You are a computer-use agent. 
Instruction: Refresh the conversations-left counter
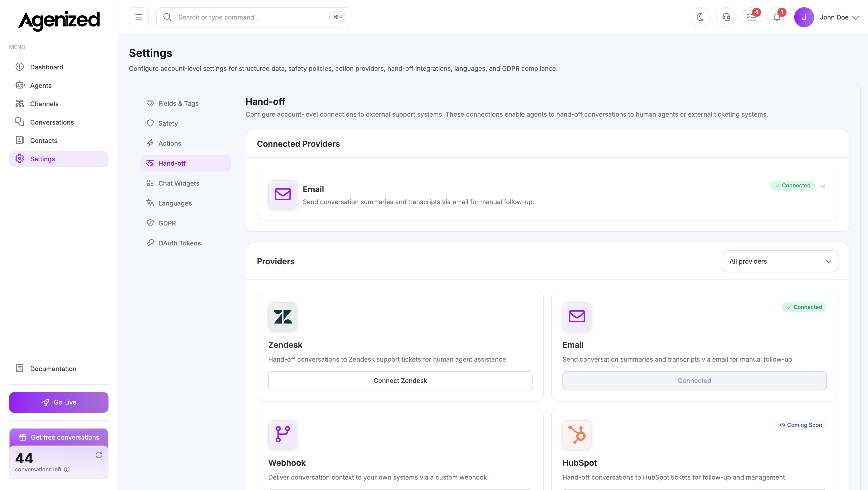click(99, 455)
